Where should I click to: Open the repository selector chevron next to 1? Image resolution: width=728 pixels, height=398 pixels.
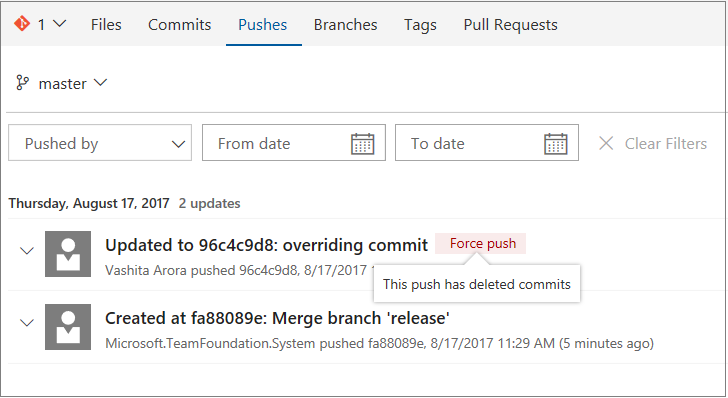point(59,23)
